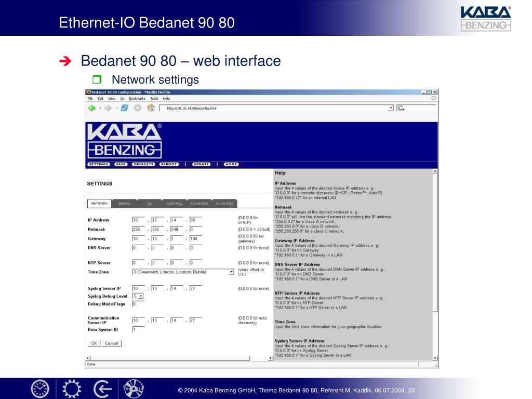The height and width of the screenshot is (399, 532).
Task: Click the OK button
Action: pos(94,343)
